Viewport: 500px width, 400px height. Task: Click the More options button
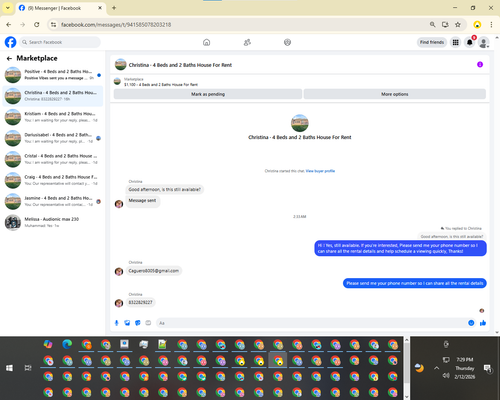pos(395,94)
